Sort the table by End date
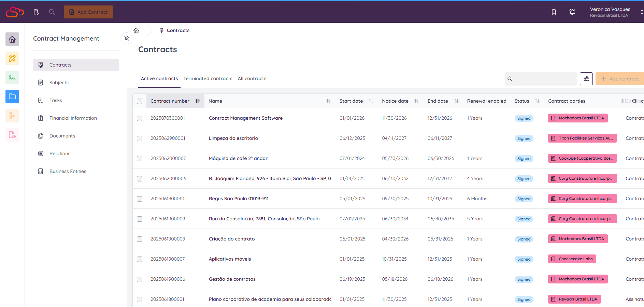Image resolution: width=644 pixels, height=307 pixels. 456,101
